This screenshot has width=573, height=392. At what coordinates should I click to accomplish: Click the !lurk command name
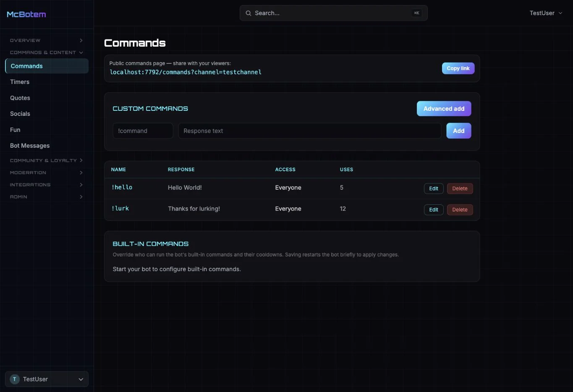pos(120,209)
